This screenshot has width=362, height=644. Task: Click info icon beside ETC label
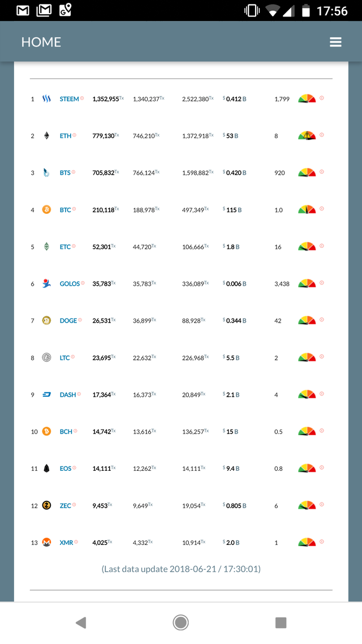tap(74, 246)
